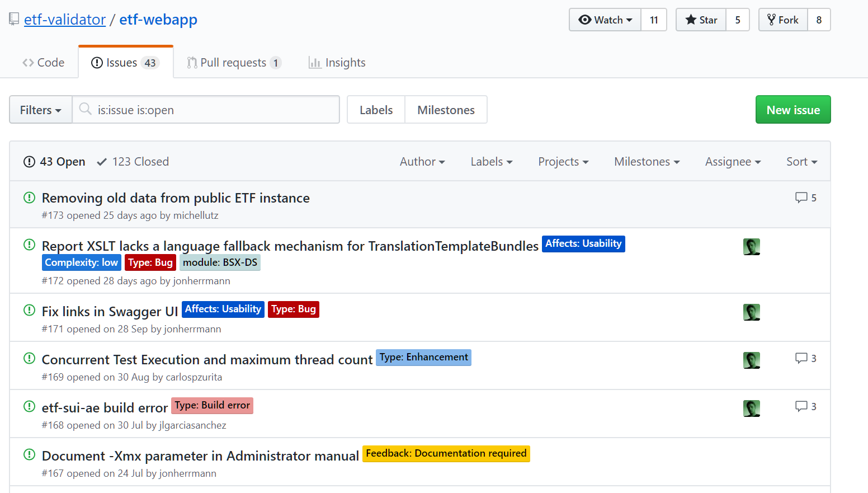Click the Complexity: low label
The width and height of the screenshot is (868, 493).
coord(82,262)
